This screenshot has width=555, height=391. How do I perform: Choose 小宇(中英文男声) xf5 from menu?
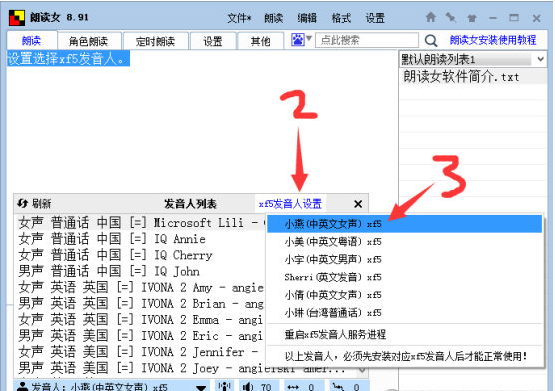pyautogui.click(x=404, y=259)
